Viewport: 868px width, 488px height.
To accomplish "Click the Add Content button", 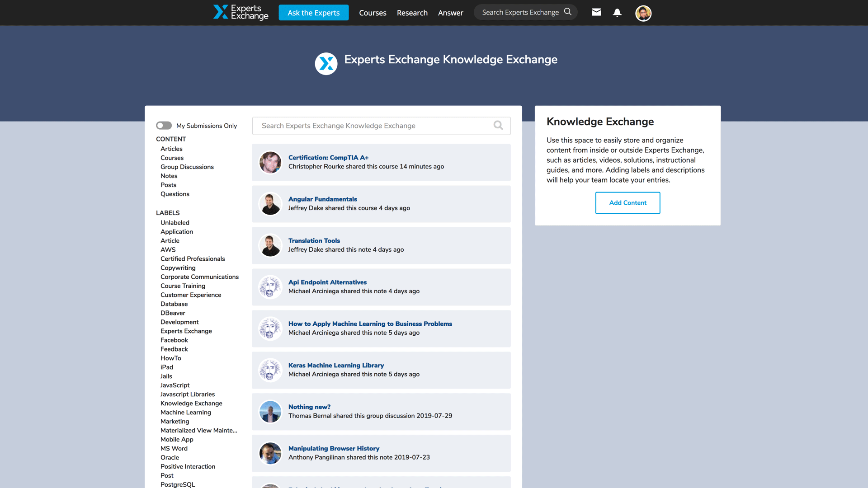I will pyautogui.click(x=627, y=203).
